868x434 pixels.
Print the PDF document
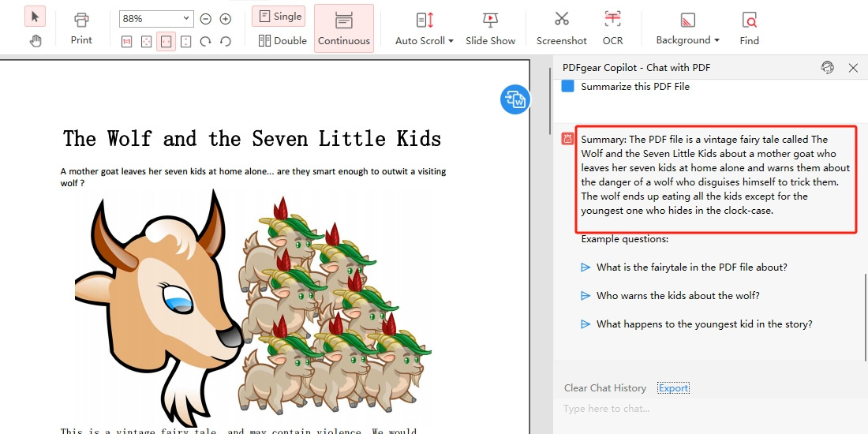[81, 28]
